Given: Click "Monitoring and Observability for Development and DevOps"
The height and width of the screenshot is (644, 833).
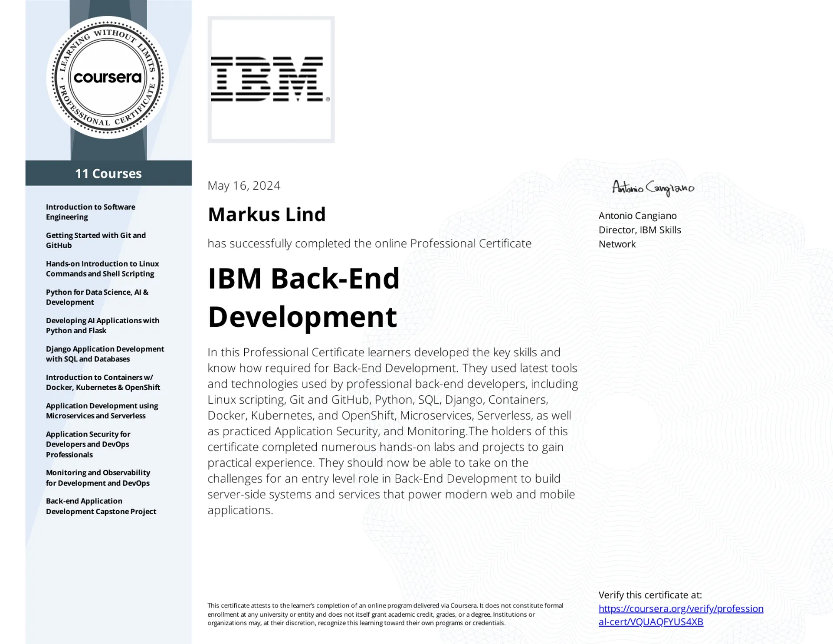Looking at the screenshot, I should 98,477.
